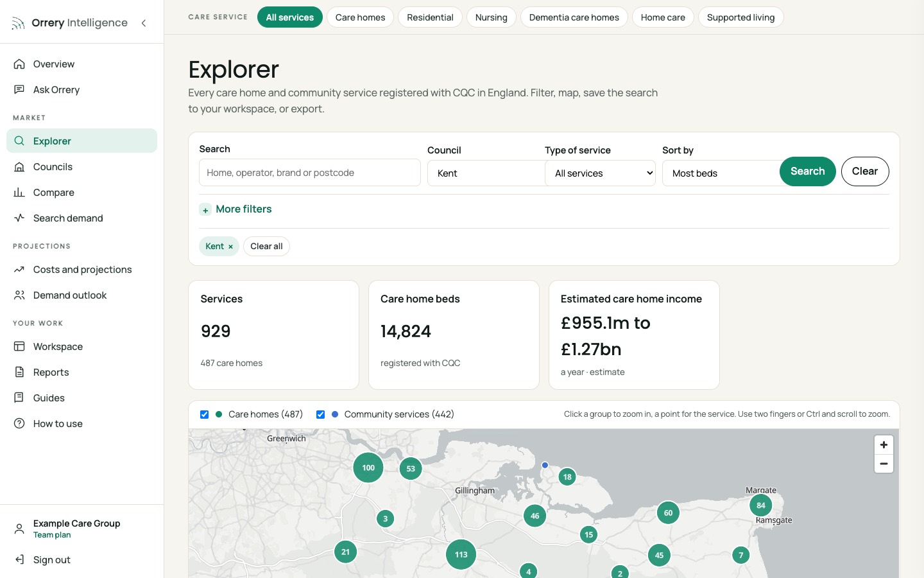
Task: Click the green Search button
Action: point(807,171)
